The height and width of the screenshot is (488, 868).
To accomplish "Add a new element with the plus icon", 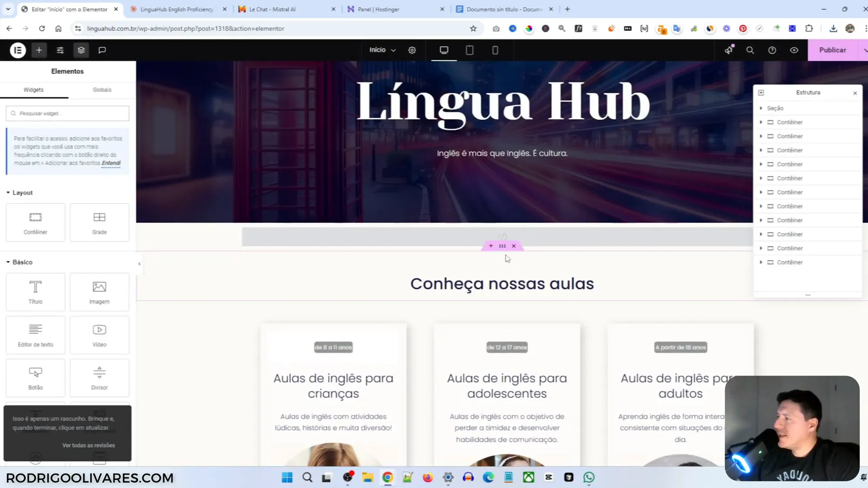I will 39,50.
